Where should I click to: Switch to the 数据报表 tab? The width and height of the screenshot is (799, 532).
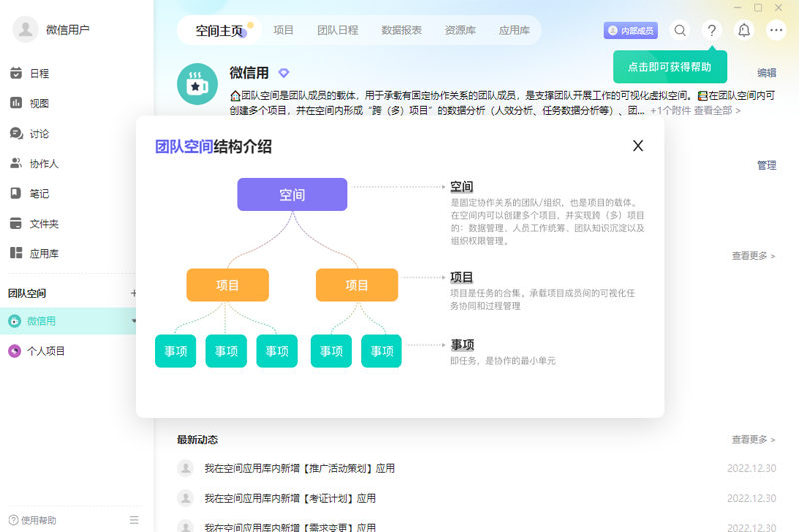point(400,31)
